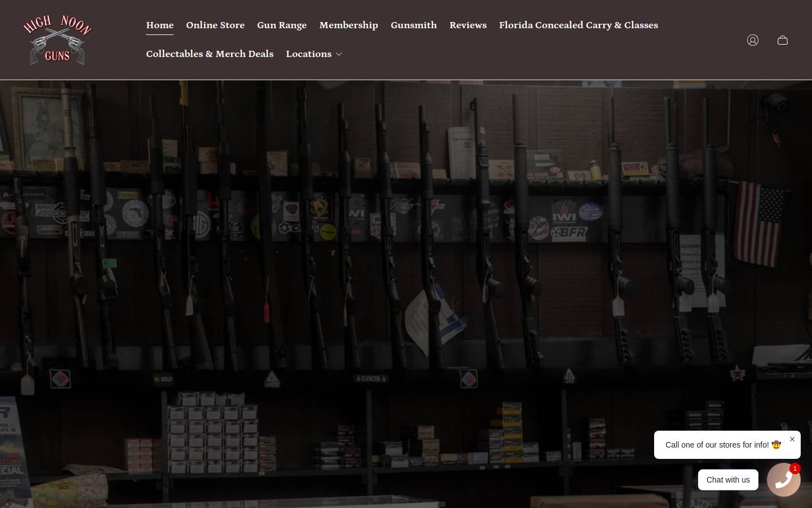
Task: Open Collectables & Merch Deals
Action: pyautogui.click(x=210, y=54)
